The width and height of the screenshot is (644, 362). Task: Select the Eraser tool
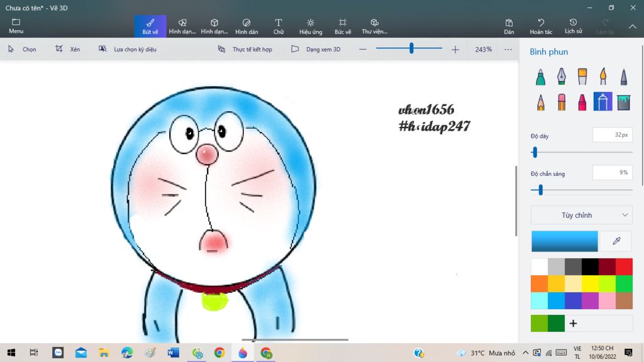562,102
